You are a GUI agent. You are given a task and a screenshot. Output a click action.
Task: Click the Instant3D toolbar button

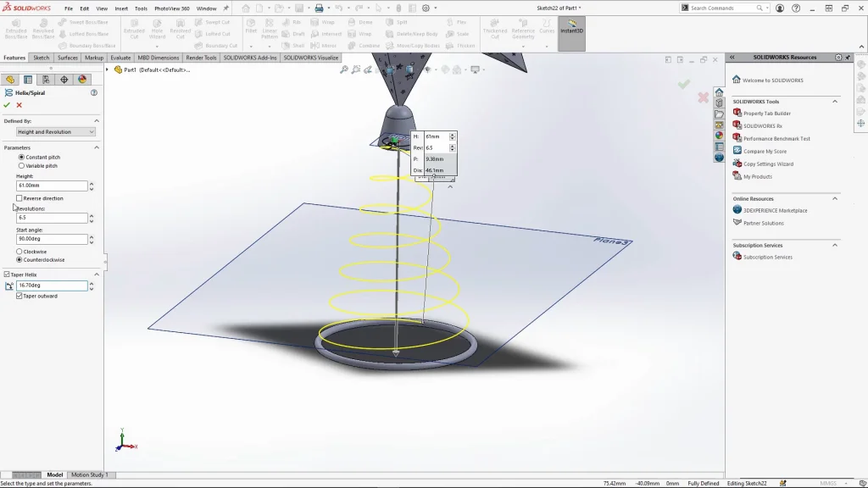(571, 27)
